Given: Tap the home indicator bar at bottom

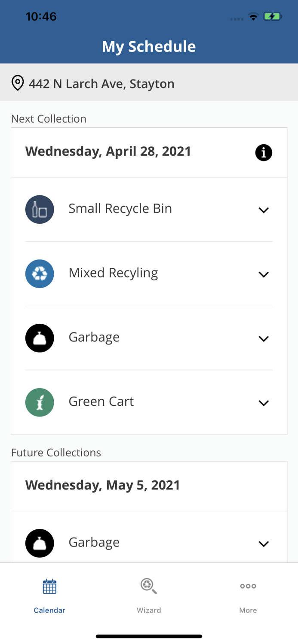Looking at the screenshot, I should (x=149, y=635).
